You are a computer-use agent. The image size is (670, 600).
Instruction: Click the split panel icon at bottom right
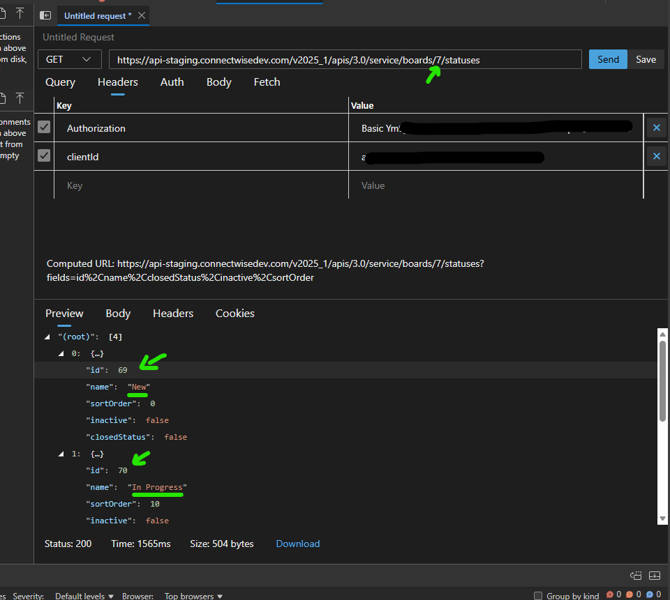[655, 576]
